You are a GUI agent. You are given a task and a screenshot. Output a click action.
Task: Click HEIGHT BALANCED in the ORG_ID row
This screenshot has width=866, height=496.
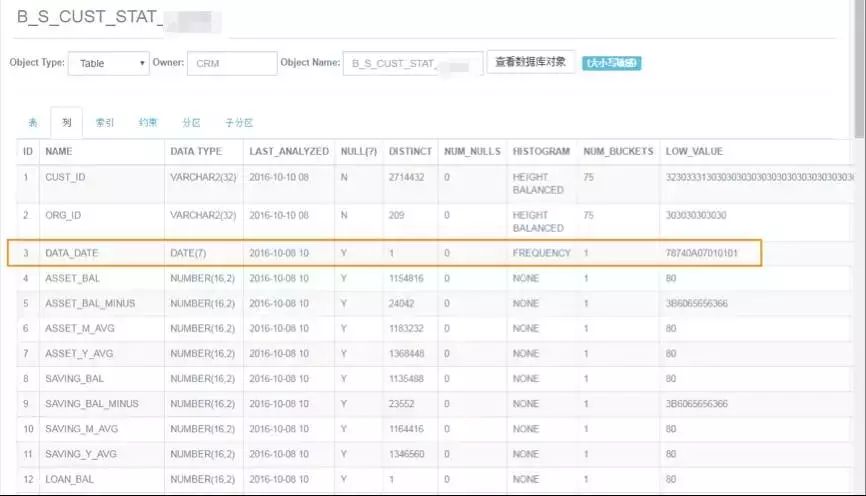point(538,221)
